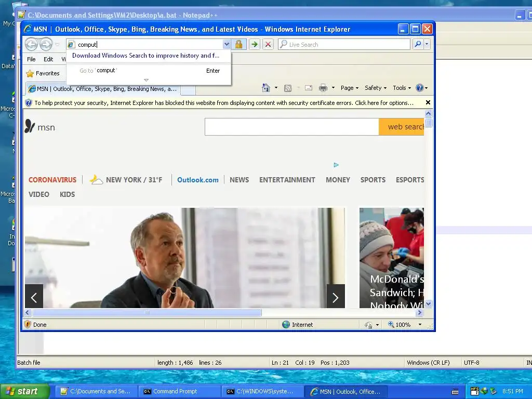Show next slide in MSN carousel

(336, 297)
